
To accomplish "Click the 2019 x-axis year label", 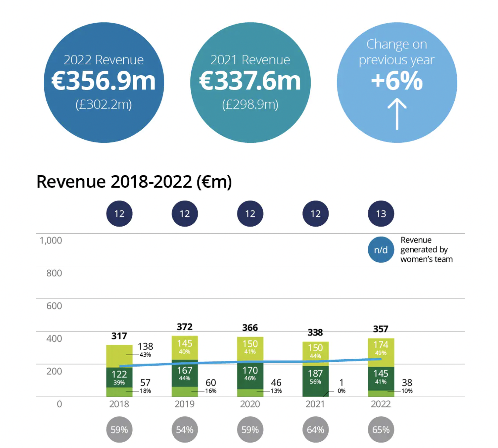I will [185, 404].
